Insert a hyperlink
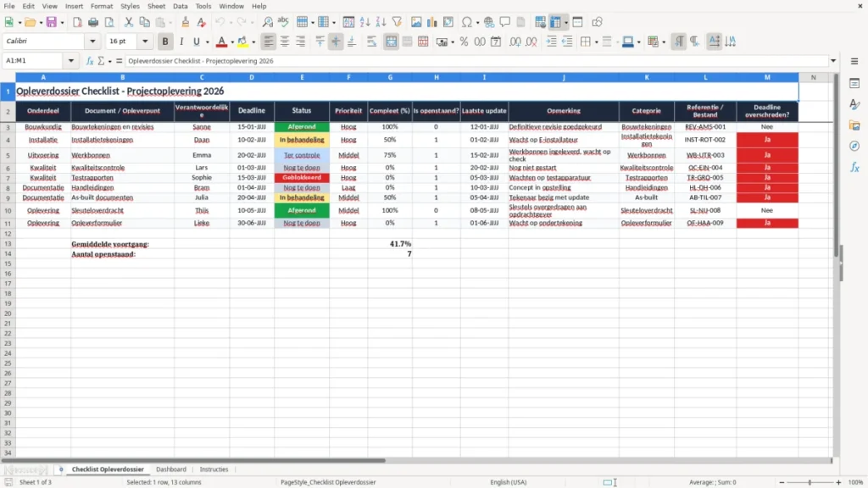The width and height of the screenshot is (868, 488). tap(489, 22)
